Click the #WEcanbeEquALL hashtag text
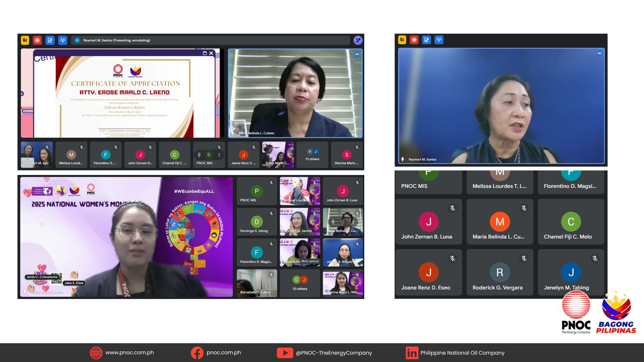 (x=194, y=191)
